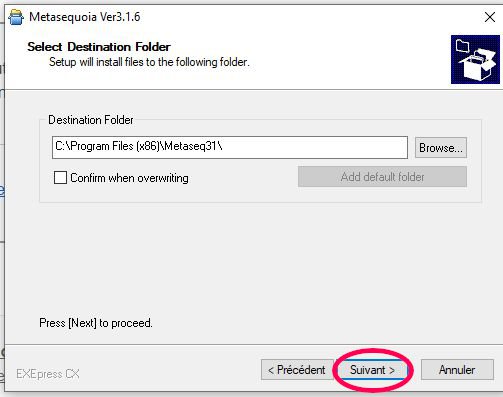Click the 'Press [Next] to proceed.' text
Image resolution: width=503 pixels, height=397 pixels.
(96, 323)
